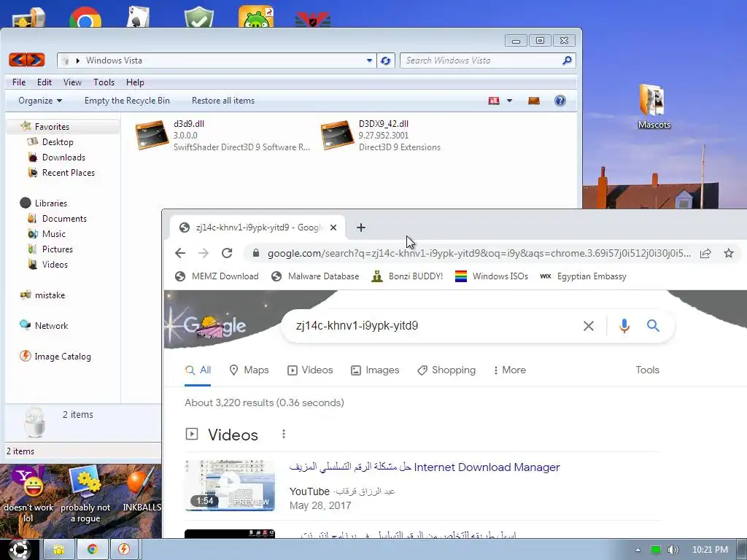Open the View menu in explorer
This screenshot has width=747, height=560.
point(72,82)
